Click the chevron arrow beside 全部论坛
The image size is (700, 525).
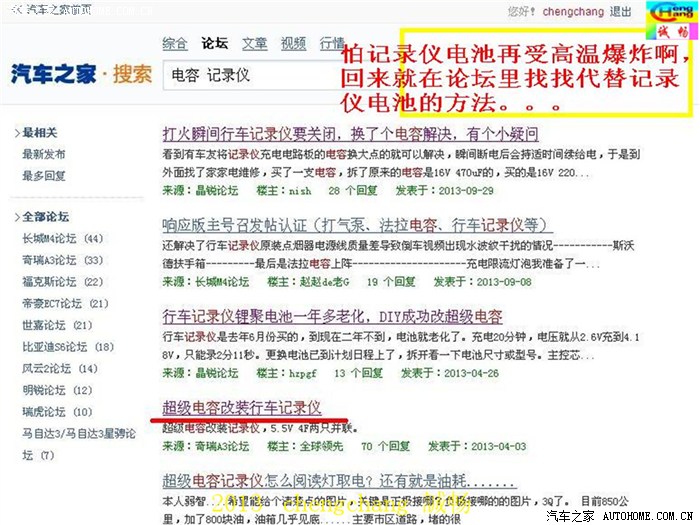pos(14,217)
